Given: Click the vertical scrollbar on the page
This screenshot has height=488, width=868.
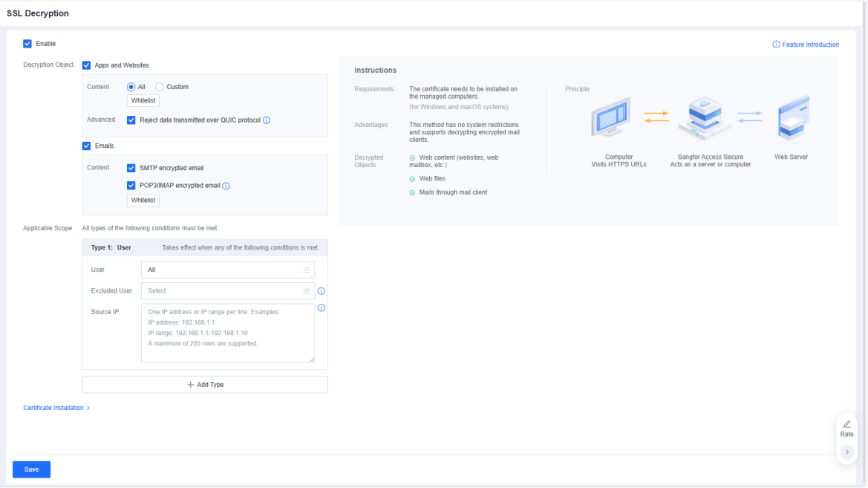Looking at the screenshot, I should click(x=865, y=244).
